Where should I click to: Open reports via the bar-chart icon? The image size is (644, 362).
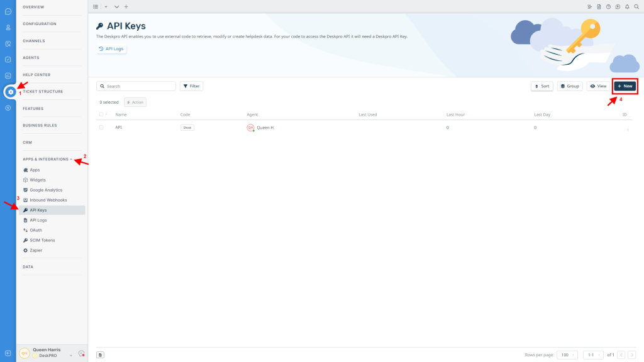[x=9, y=76]
